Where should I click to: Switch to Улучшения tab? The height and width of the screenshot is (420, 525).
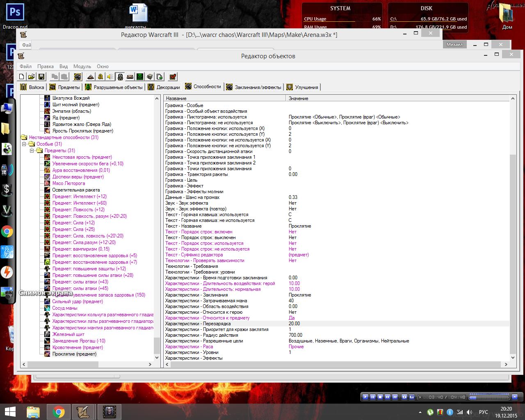coord(302,87)
